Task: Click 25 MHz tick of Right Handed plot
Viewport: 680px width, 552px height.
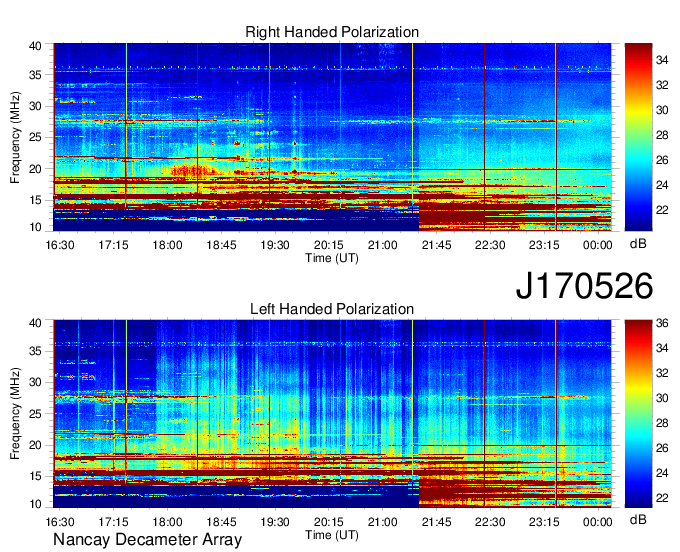Action: pyautogui.click(x=35, y=137)
